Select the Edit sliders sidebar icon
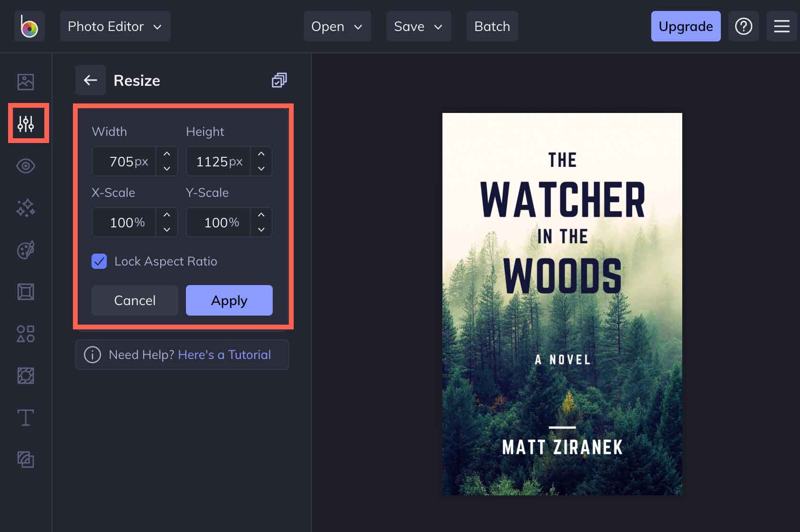The image size is (800, 532). click(x=26, y=124)
